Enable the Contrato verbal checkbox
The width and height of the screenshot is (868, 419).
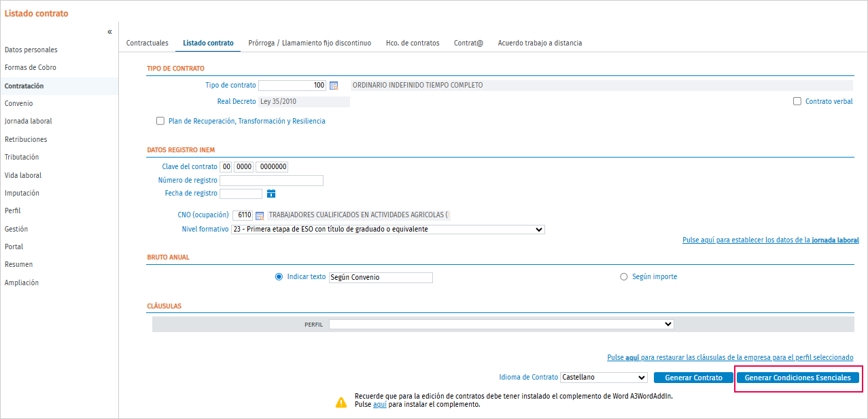[x=797, y=101]
